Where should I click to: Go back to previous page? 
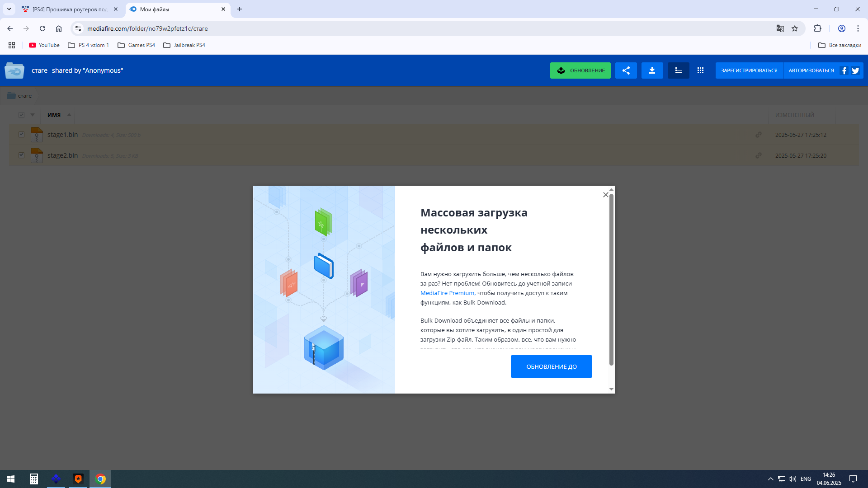pos(10,28)
